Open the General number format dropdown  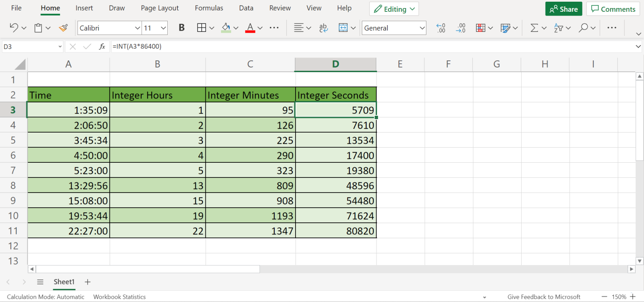[x=393, y=28]
